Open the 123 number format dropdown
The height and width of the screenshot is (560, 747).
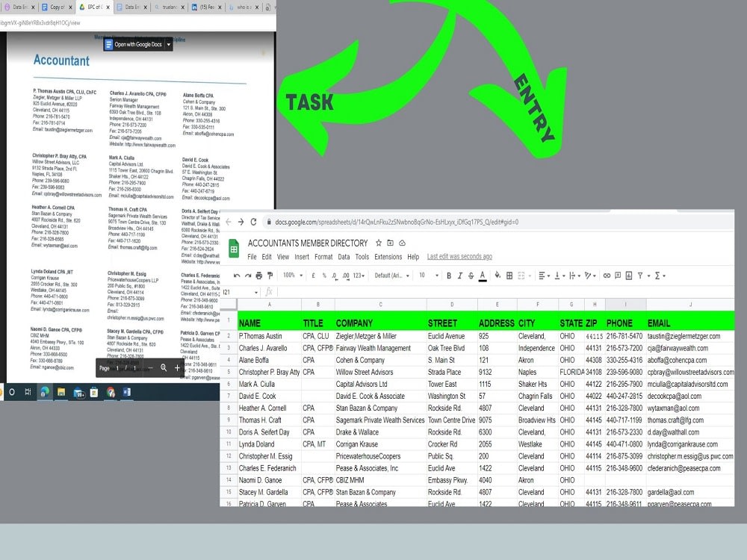tap(359, 276)
